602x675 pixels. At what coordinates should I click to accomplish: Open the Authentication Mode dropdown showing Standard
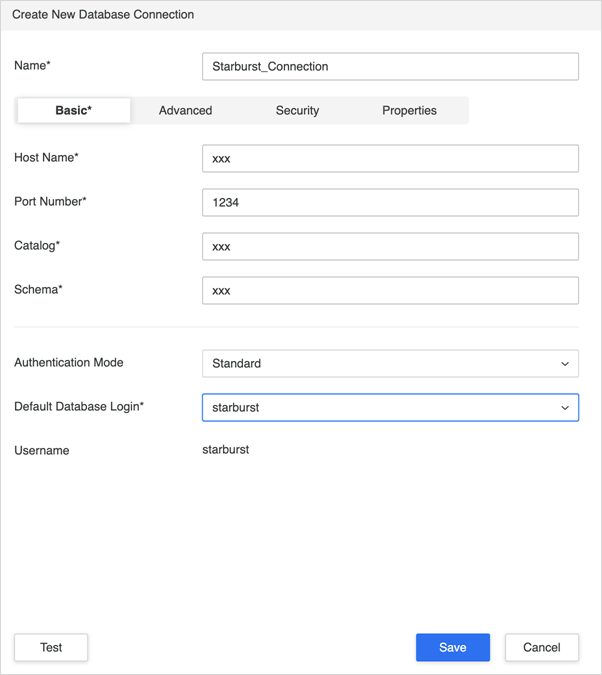click(390, 363)
